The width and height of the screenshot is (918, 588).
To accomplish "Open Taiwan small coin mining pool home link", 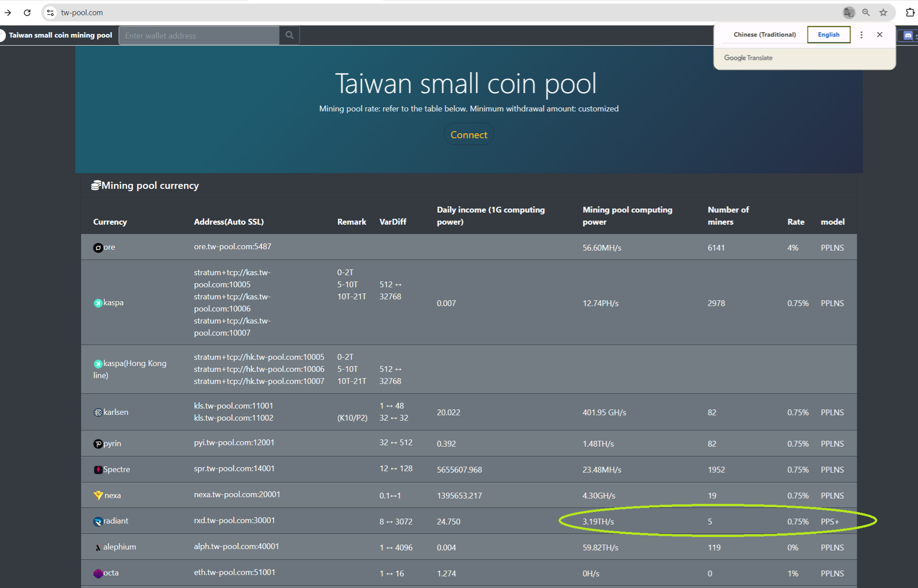I will 60,35.
